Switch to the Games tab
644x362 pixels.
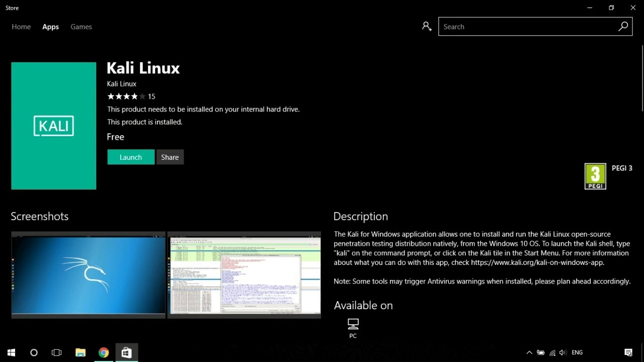[81, 27]
